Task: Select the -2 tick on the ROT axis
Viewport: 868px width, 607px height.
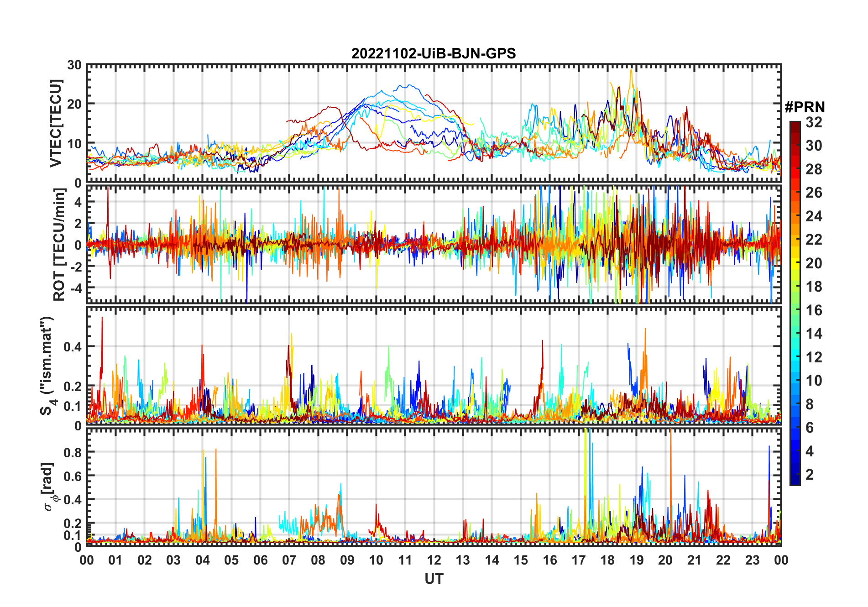Action: tap(77, 267)
